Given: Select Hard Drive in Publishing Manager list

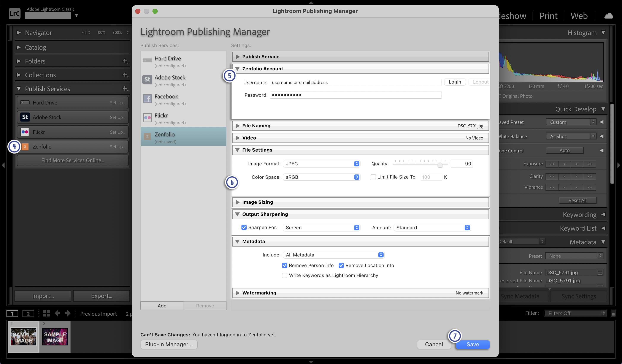Looking at the screenshot, I should 183,62.
